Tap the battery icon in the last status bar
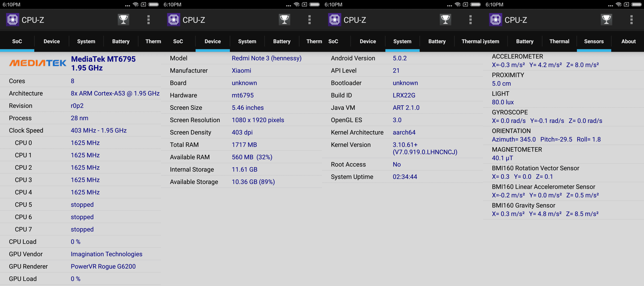 click(636, 5)
